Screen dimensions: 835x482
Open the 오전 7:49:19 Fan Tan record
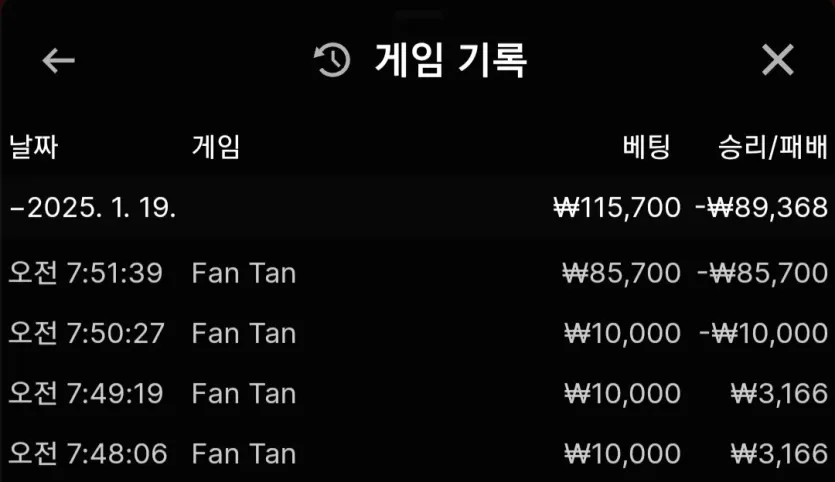click(x=418, y=394)
